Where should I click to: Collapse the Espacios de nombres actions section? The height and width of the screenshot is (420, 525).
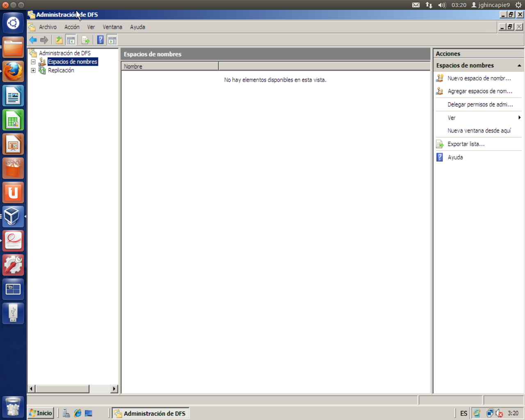click(519, 66)
